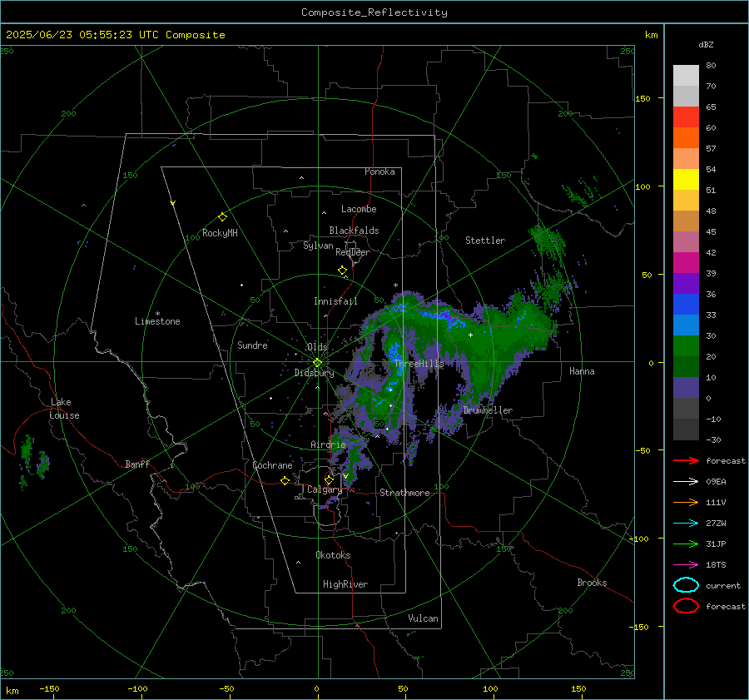
Task: Click the Calgary city label
Action: [x=325, y=489]
